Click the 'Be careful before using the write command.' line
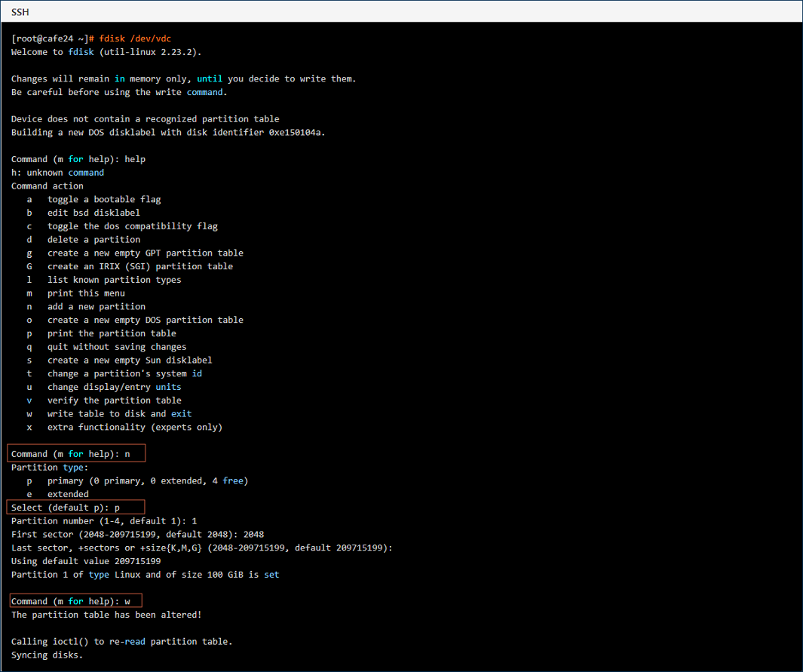803x672 pixels. 119,92
